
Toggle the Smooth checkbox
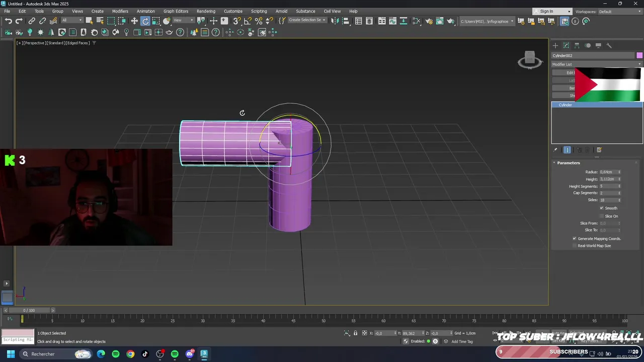602,208
